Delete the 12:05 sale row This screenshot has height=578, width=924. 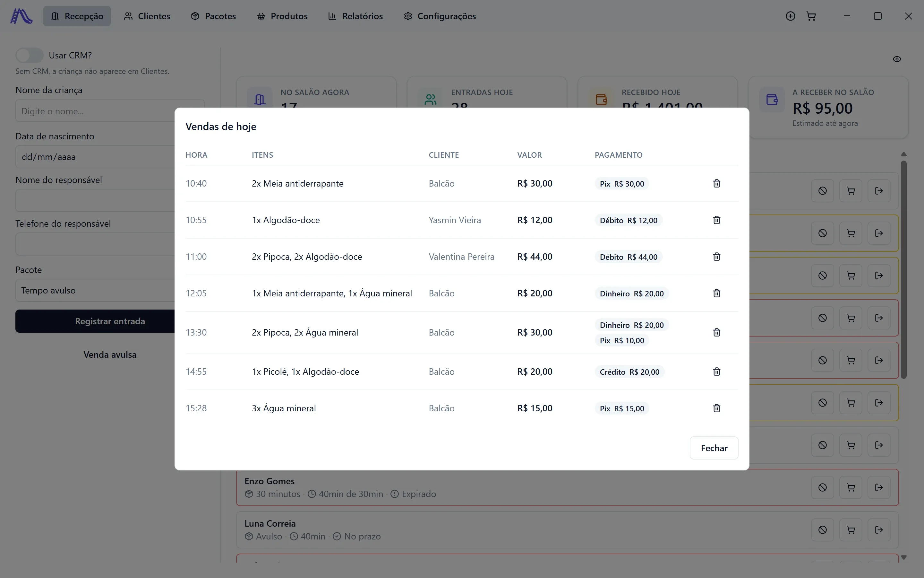click(x=716, y=293)
